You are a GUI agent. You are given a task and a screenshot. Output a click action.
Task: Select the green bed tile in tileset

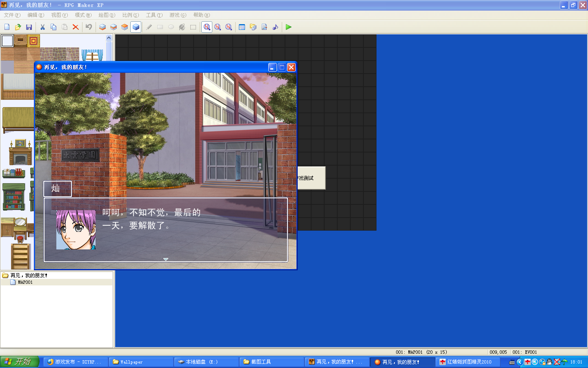pyautogui.click(x=18, y=120)
